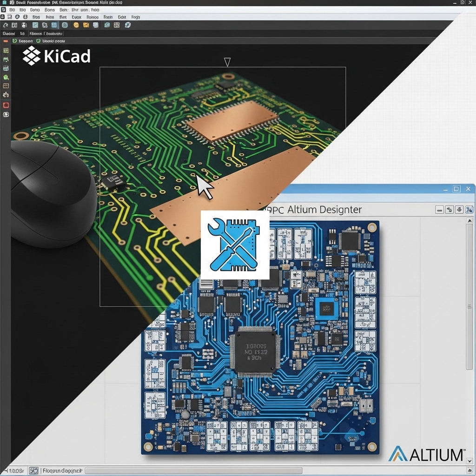The height and width of the screenshot is (476, 476).
Task: Click the orange round toolbar icon
Action: tap(76, 25)
